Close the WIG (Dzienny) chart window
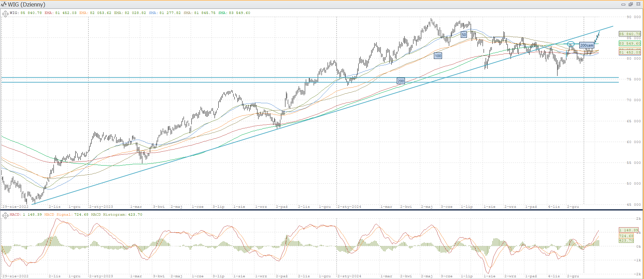Screen dimensions: 644x279 tap(638, 4)
